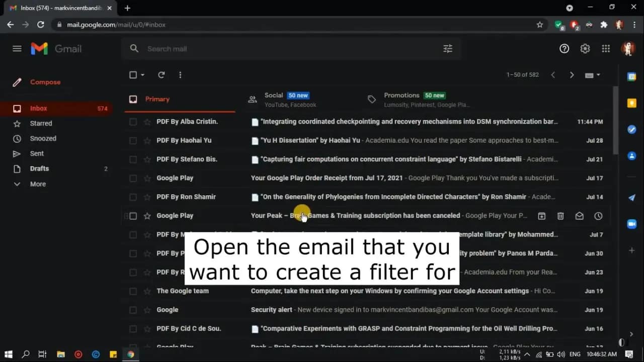Show search options filter icon
This screenshot has width=644, height=362.
pos(447,49)
